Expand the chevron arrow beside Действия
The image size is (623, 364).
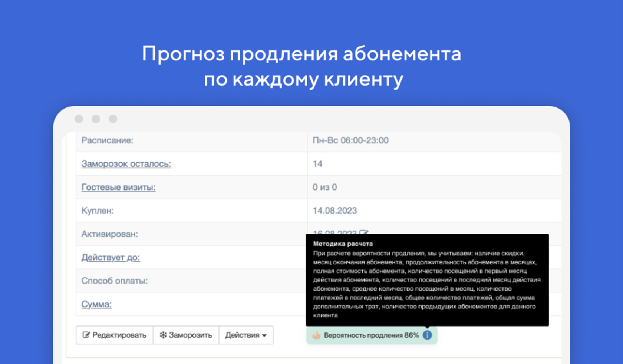264,335
